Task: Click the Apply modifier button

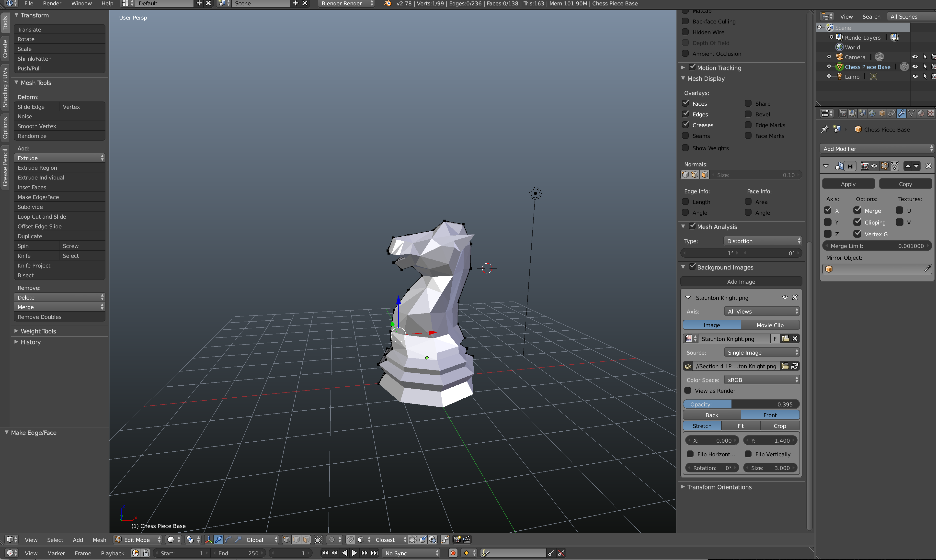Action: point(848,184)
